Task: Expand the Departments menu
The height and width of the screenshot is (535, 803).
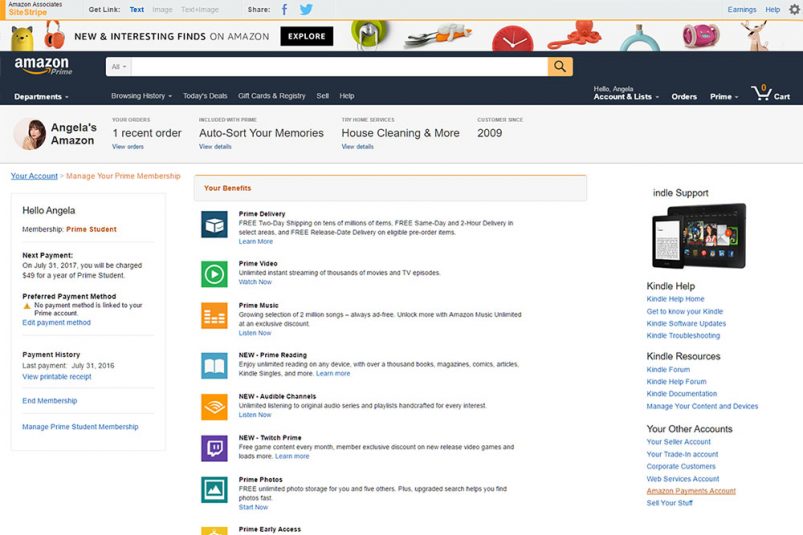Action: pos(41,97)
